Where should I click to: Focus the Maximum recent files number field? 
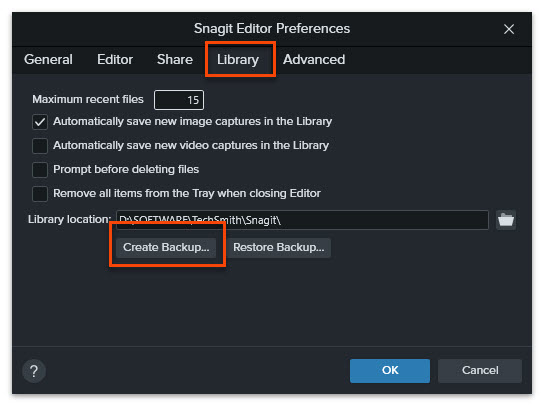click(179, 100)
